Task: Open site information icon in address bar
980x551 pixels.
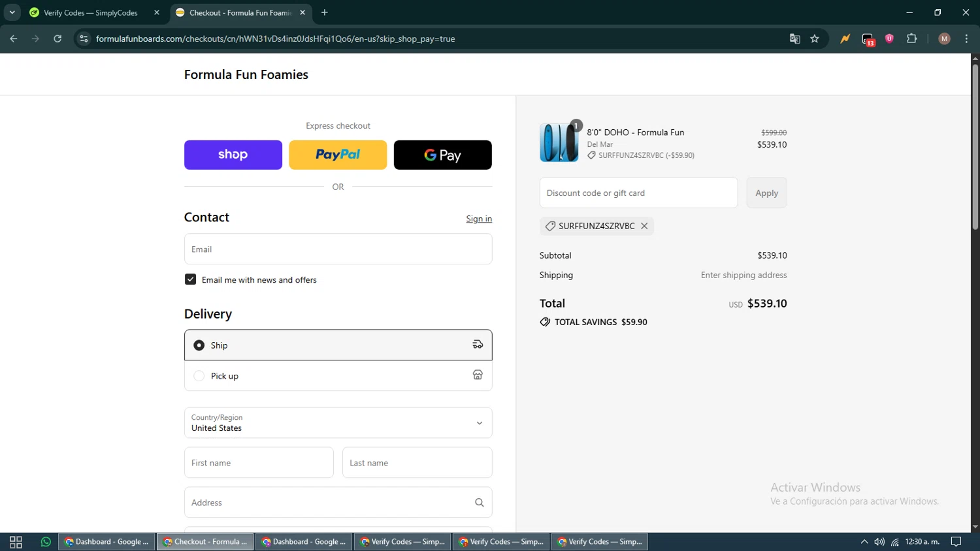Action: (x=84, y=39)
